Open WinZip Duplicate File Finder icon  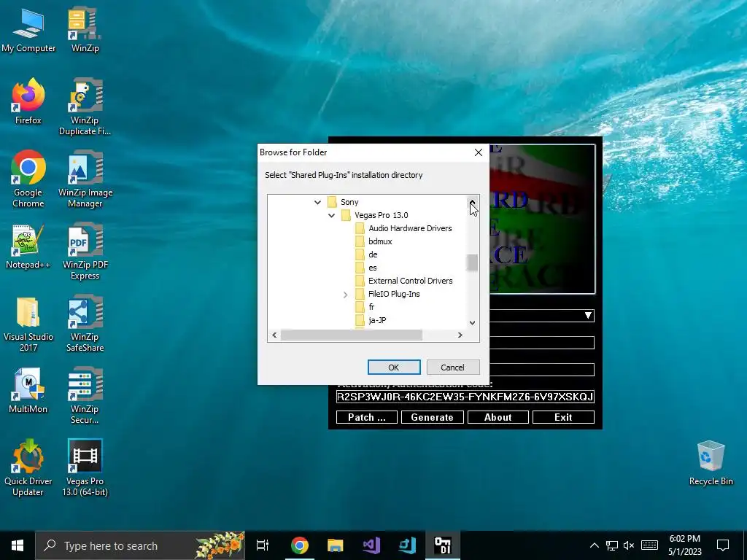tap(85, 106)
